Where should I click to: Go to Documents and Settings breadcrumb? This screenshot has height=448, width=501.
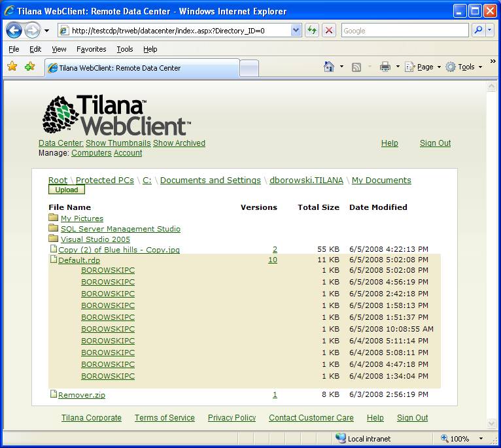(x=211, y=181)
